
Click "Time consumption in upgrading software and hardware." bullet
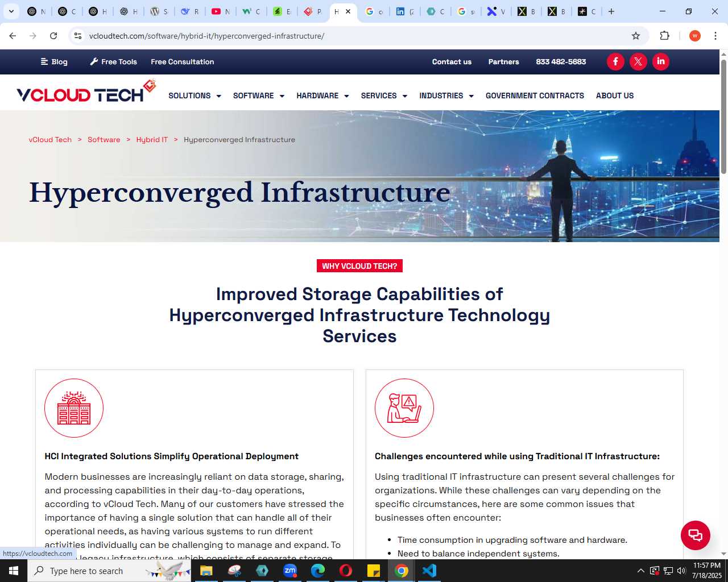512,540
